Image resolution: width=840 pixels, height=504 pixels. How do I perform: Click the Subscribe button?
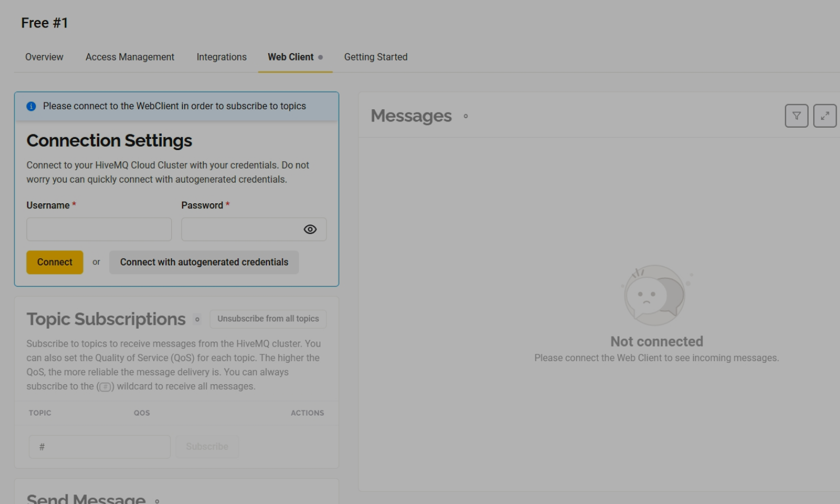(207, 447)
